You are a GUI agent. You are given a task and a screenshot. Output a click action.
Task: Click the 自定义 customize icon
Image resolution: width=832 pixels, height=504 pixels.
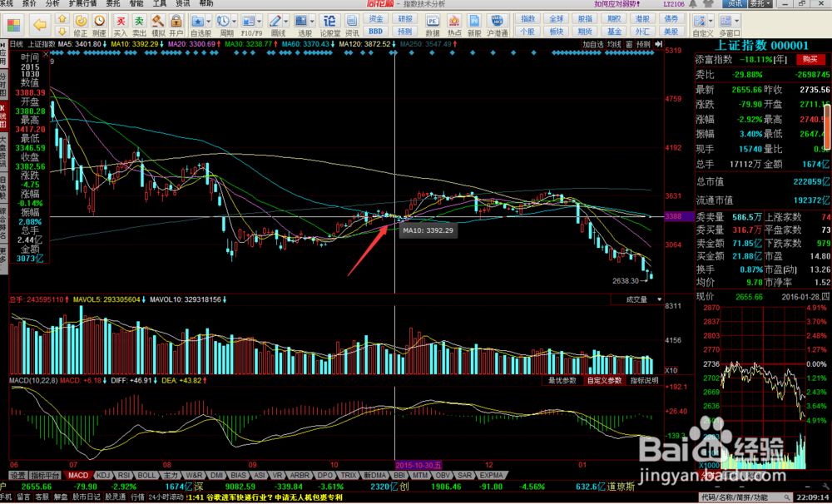[701, 21]
